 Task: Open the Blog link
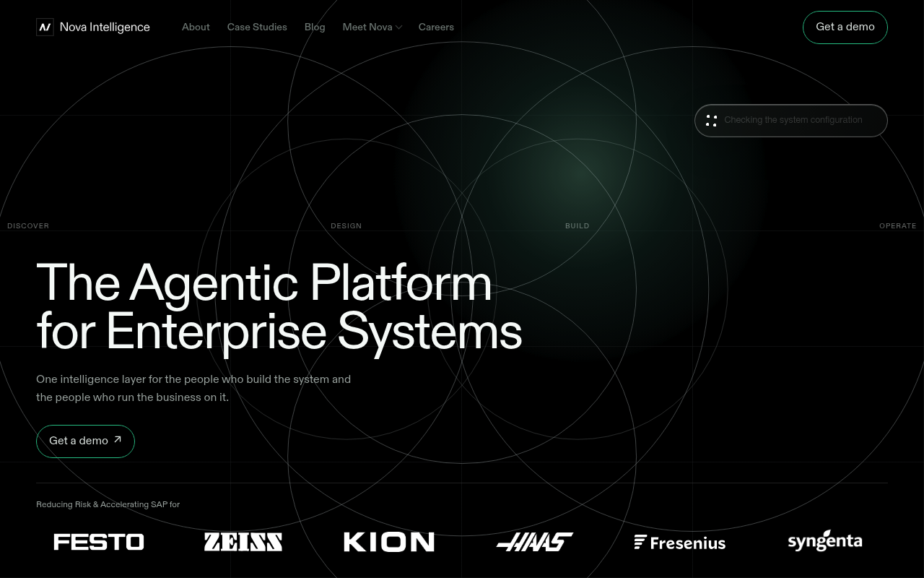click(315, 27)
